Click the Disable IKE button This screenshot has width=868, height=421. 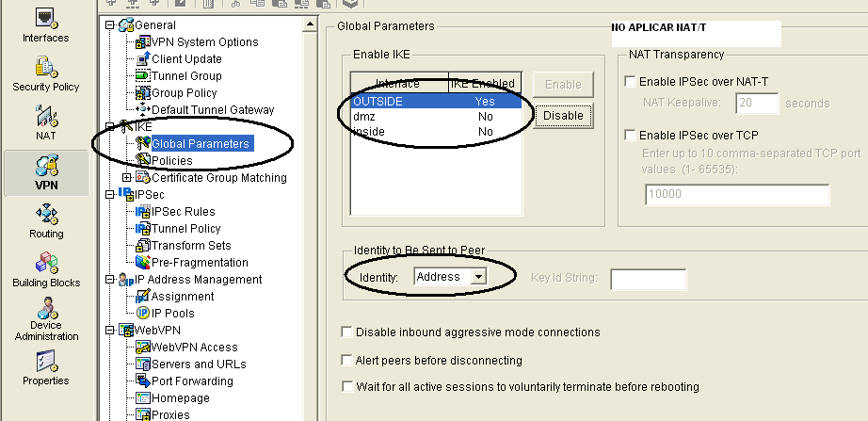[564, 116]
